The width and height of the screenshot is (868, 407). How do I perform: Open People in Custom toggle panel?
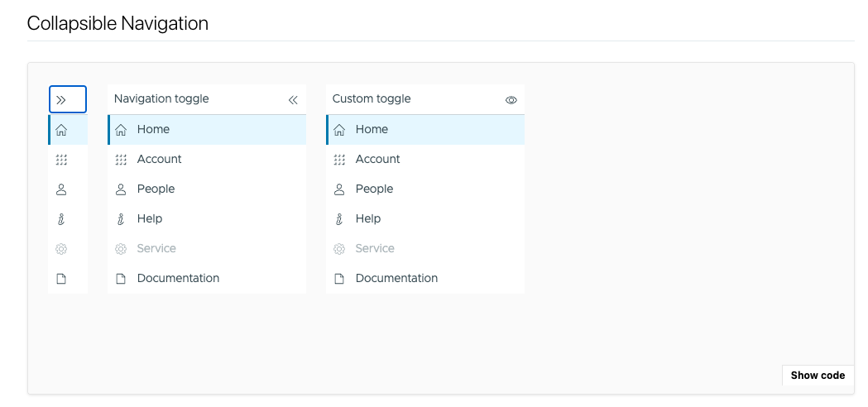click(x=425, y=189)
